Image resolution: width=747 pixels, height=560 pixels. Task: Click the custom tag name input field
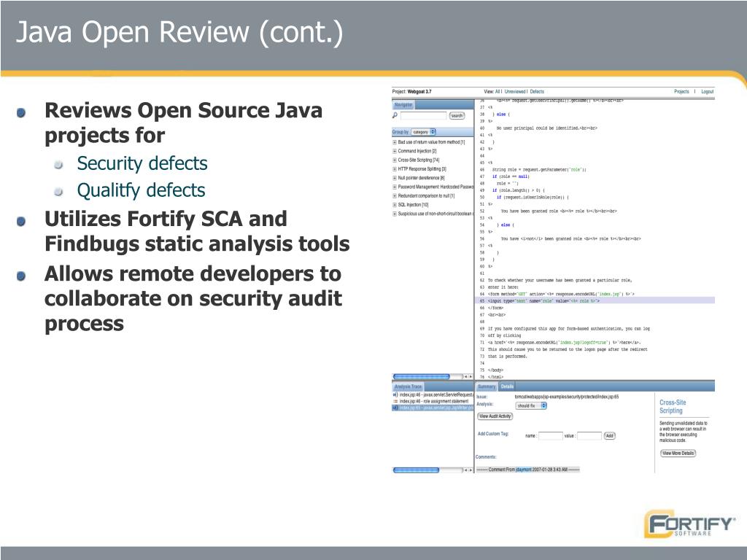click(550, 436)
